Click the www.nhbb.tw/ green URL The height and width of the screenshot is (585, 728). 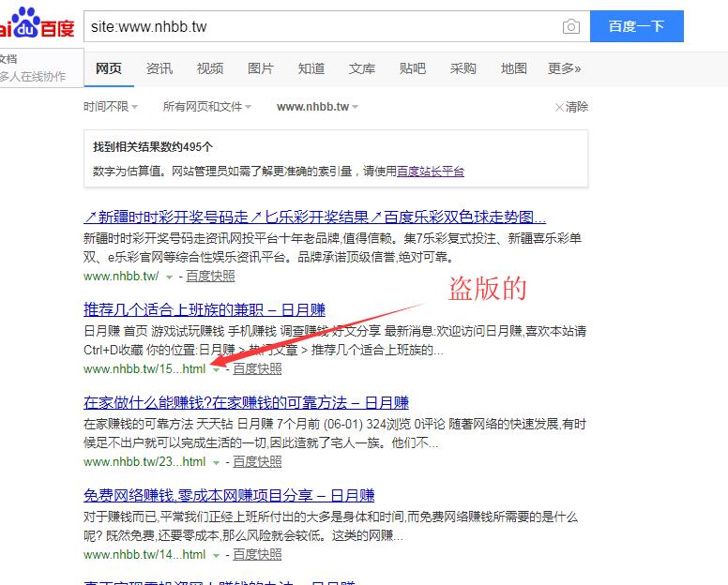coord(121,276)
